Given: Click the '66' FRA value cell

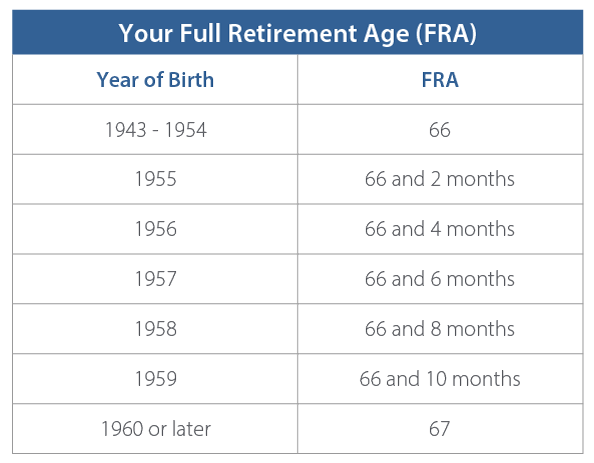Looking at the screenshot, I should 440,130.
